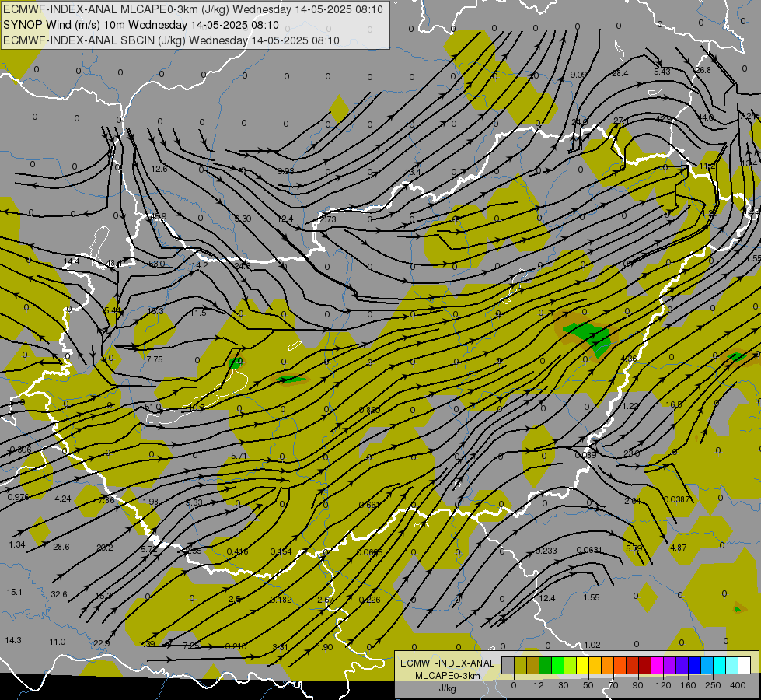The height and width of the screenshot is (700, 761).
Task: Click the 9.33 data value
Action: pyautogui.click(x=194, y=502)
